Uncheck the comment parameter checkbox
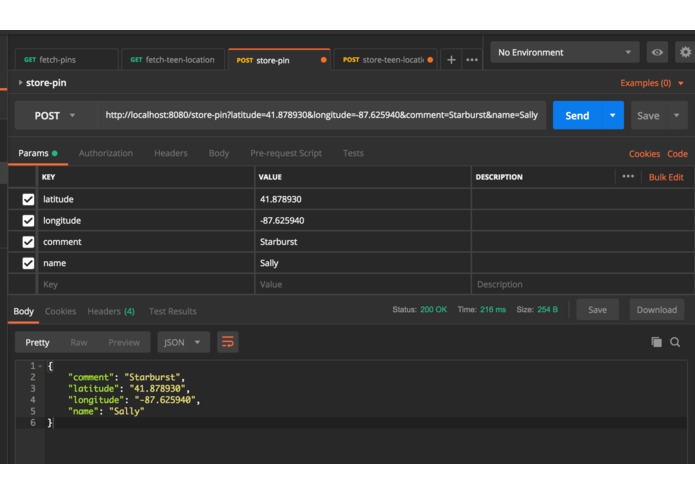 (x=28, y=242)
